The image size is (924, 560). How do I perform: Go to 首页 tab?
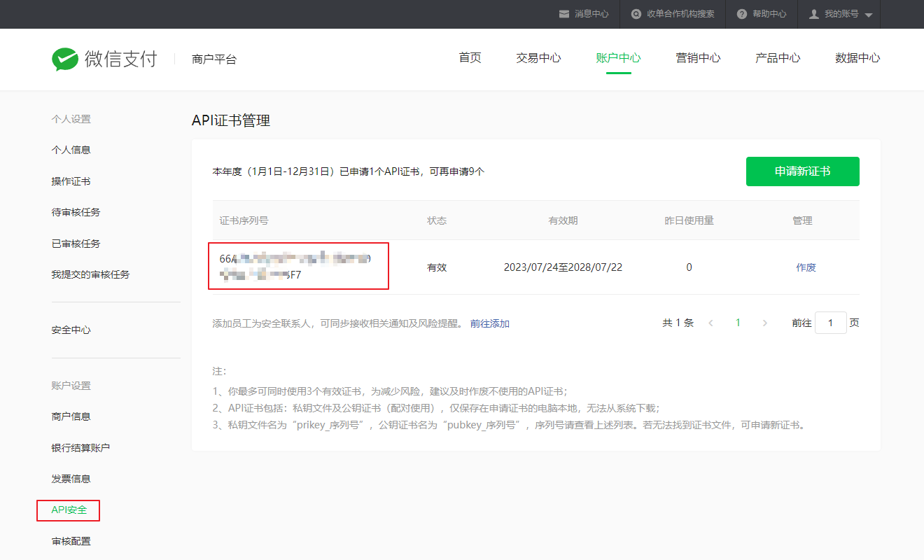pos(470,58)
